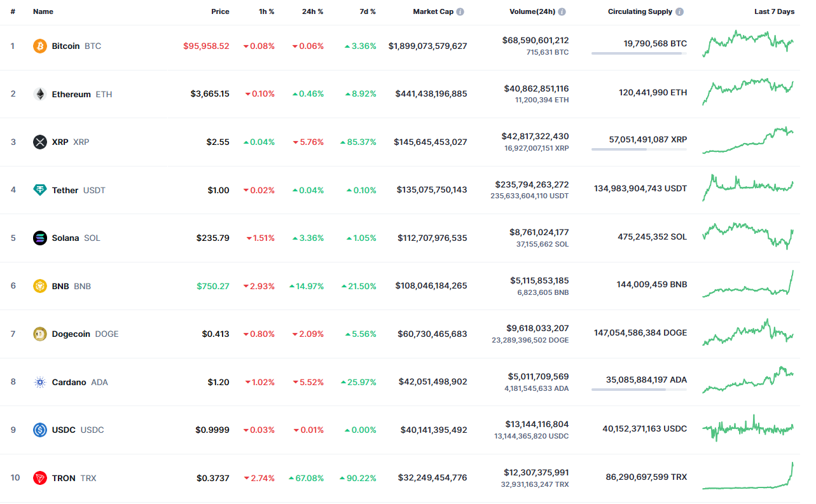Click the BNB logo icon
The width and height of the screenshot is (816, 504).
(40, 286)
